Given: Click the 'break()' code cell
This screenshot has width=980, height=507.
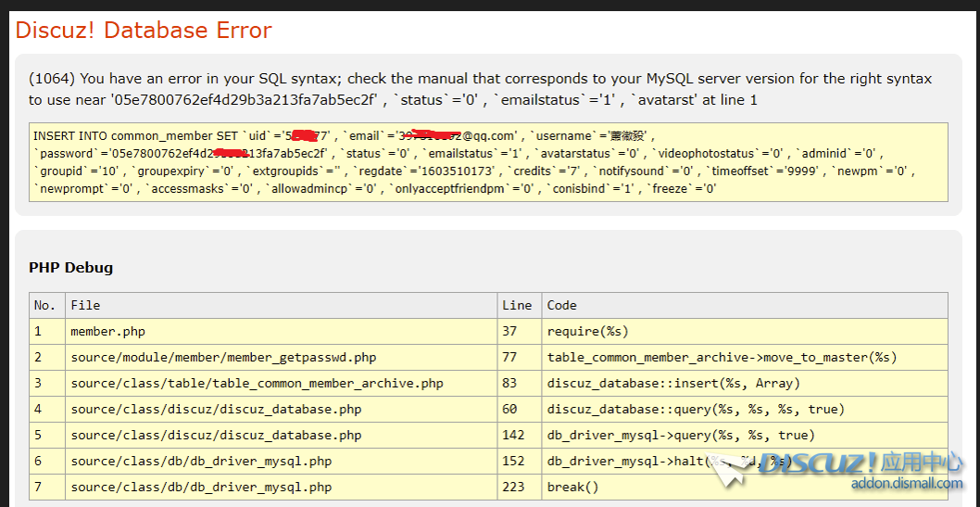Looking at the screenshot, I should point(745,487).
